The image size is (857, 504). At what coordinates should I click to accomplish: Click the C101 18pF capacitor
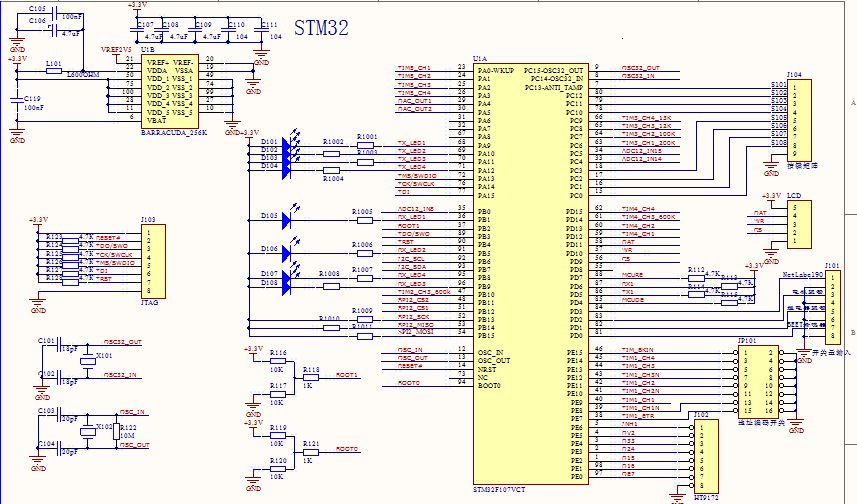tap(59, 344)
